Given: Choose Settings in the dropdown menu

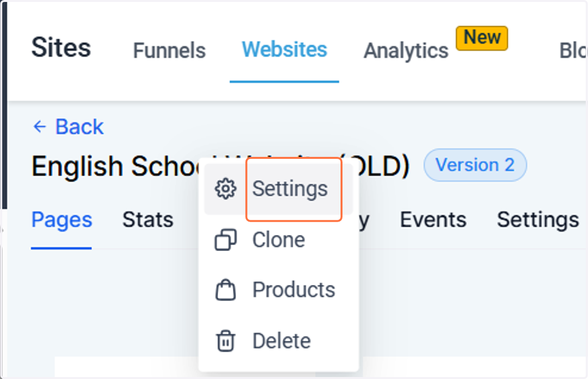Looking at the screenshot, I should click(278, 189).
